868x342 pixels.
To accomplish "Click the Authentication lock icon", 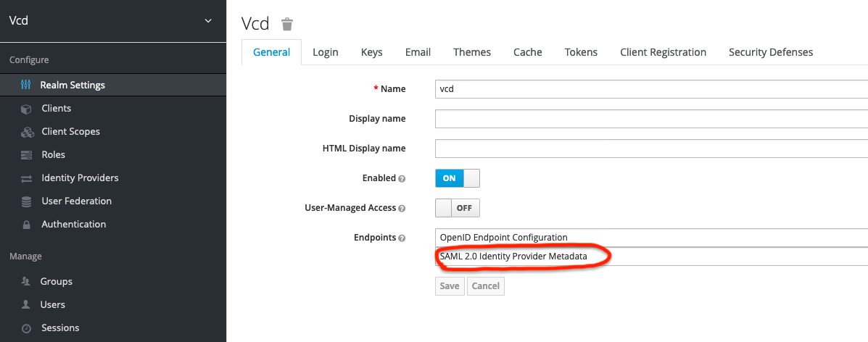I will tap(26, 225).
